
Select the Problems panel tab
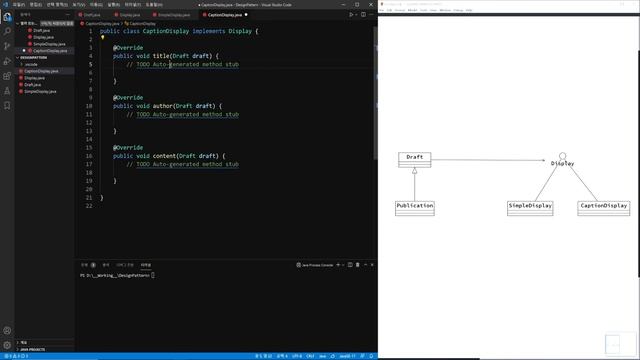coord(88,265)
